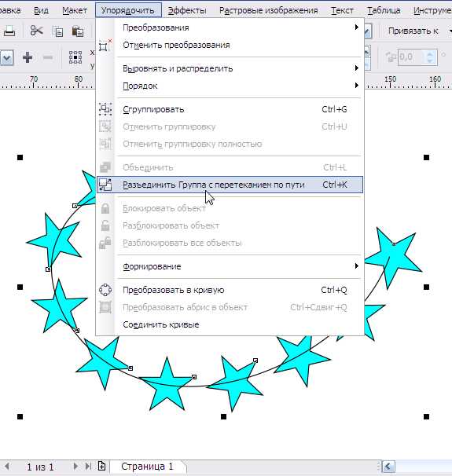Click the rotation angle input field
The width and height of the screenshot is (452, 476).
tap(410, 57)
